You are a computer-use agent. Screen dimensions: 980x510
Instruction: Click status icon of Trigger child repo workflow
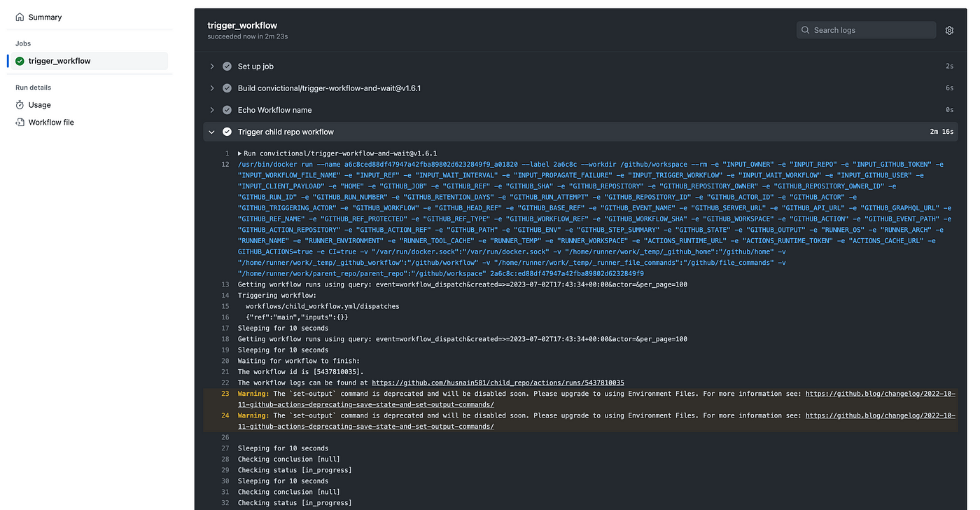pos(227,132)
